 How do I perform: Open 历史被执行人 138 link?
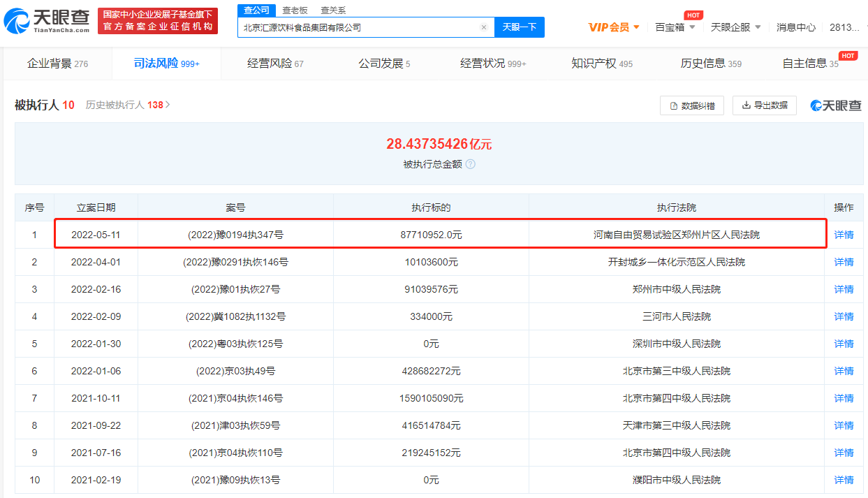[128, 105]
